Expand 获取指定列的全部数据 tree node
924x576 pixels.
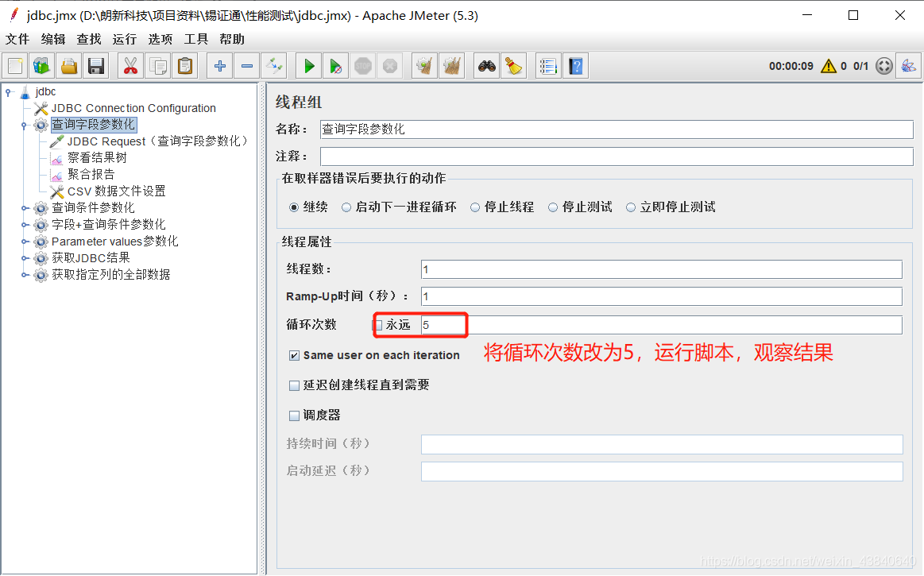tap(24, 275)
